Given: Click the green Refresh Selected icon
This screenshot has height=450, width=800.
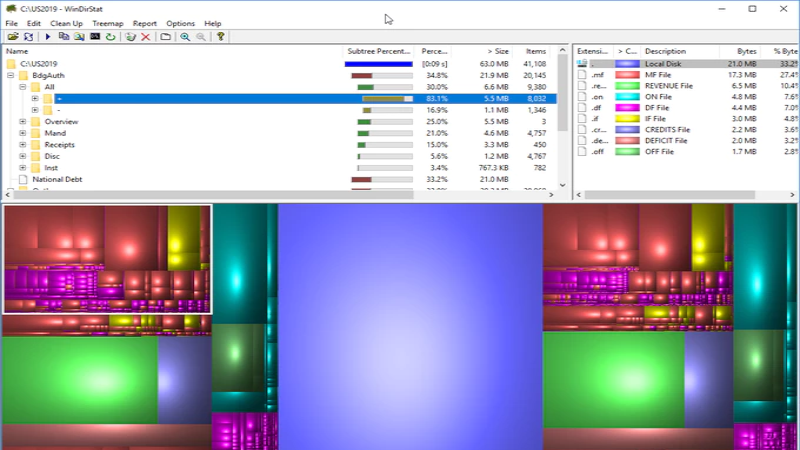Looking at the screenshot, I should pyautogui.click(x=110, y=37).
